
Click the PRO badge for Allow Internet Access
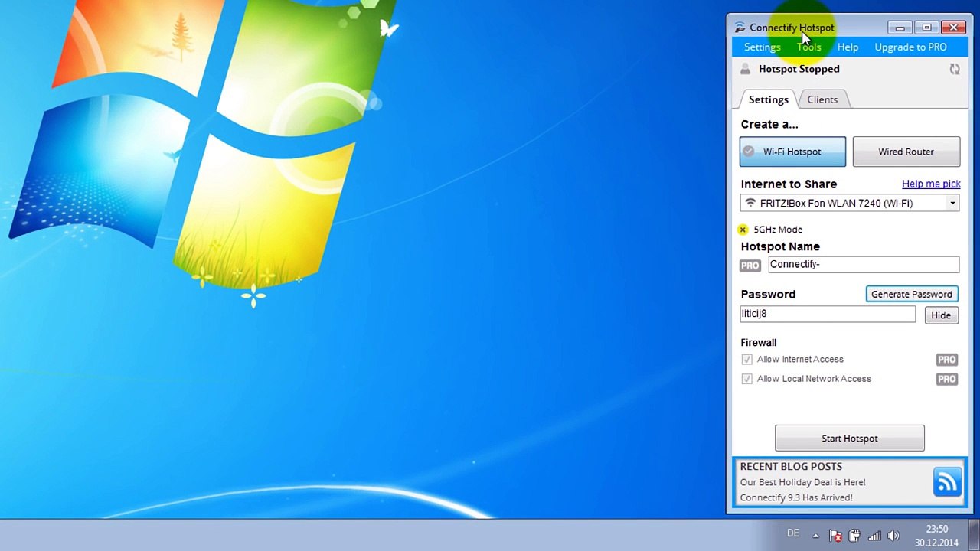[946, 359]
